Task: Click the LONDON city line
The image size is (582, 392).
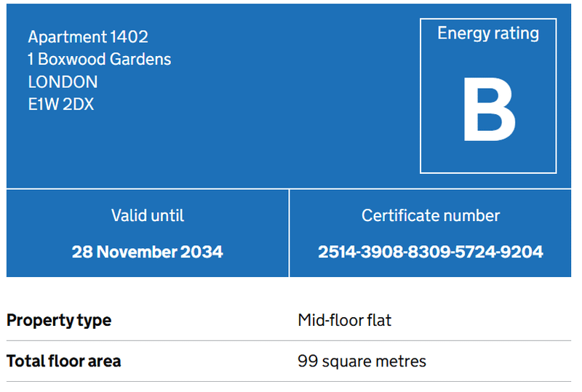Action: [x=63, y=81]
